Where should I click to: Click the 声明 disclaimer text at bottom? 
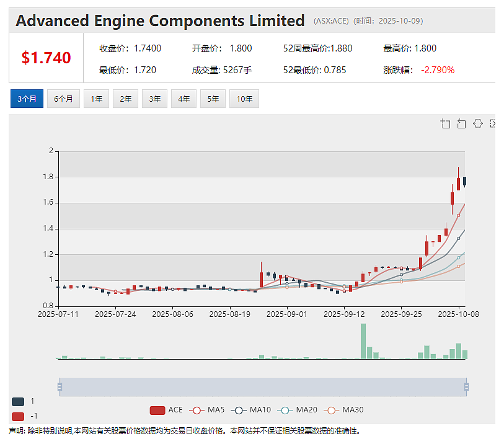click(x=185, y=431)
